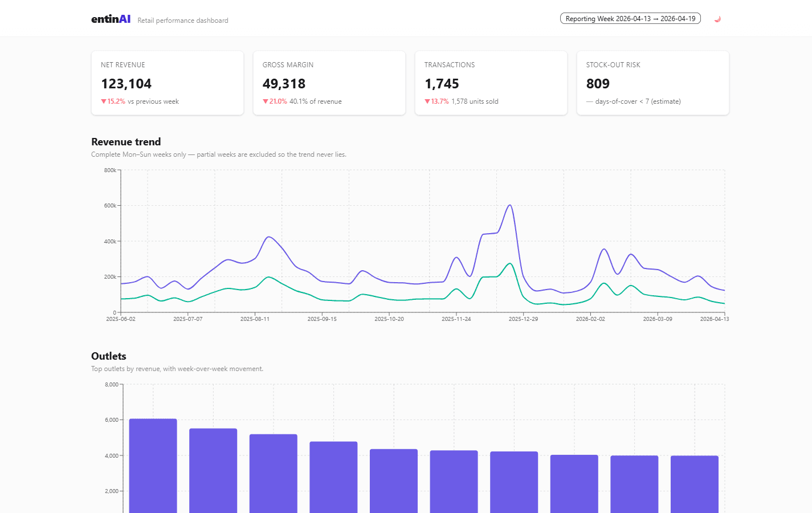This screenshot has width=812, height=513.
Task: Click the 2025-09-15 x-axis label
Action: point(322,319)
